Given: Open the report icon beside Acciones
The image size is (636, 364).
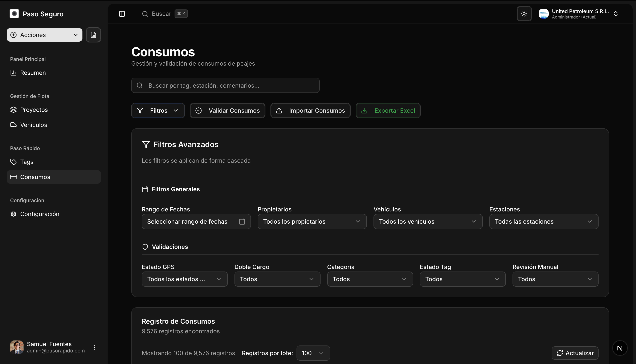Looking at the screenshot, I should (93, 35).
